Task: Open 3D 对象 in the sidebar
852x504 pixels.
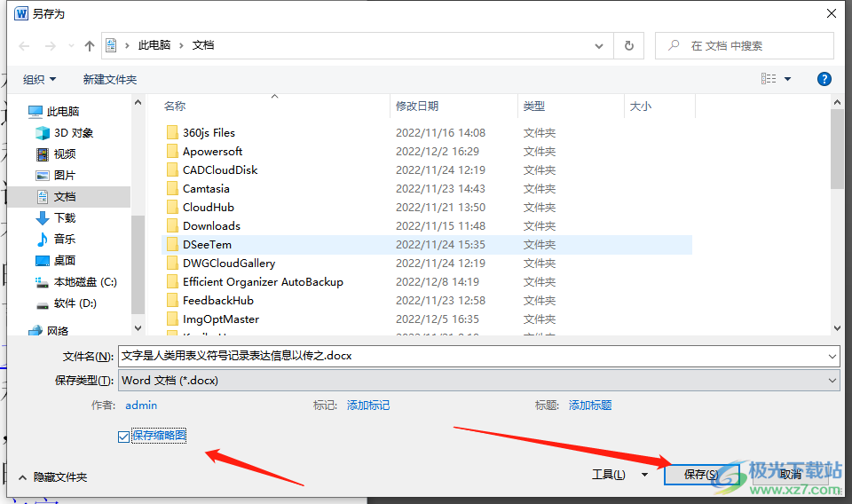Action: [65, 133]
